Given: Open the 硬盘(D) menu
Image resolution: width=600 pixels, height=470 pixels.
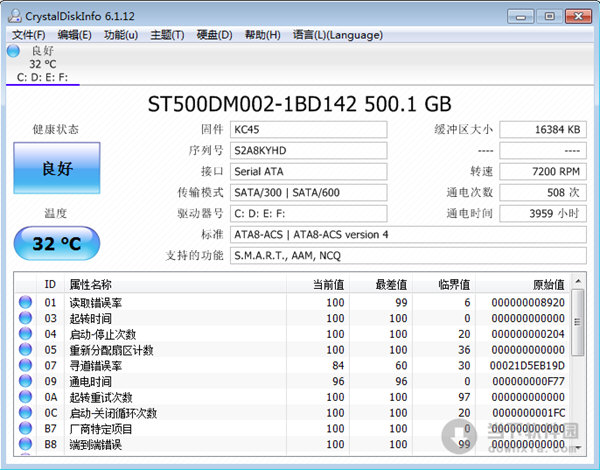Looking at the screenshot, I should (214, 35).
